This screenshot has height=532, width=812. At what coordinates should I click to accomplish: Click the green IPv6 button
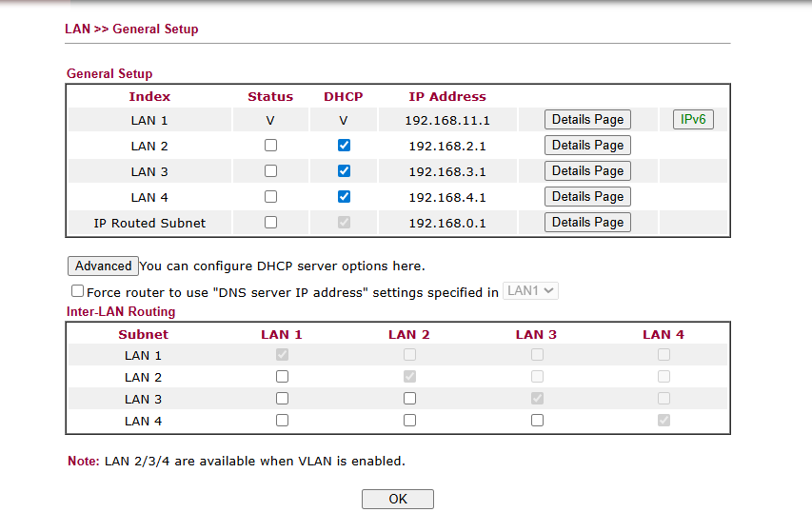(693, 120)
